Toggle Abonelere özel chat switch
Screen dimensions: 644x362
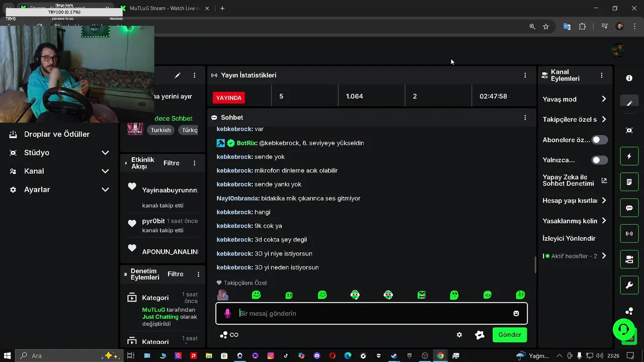(600, 140)
